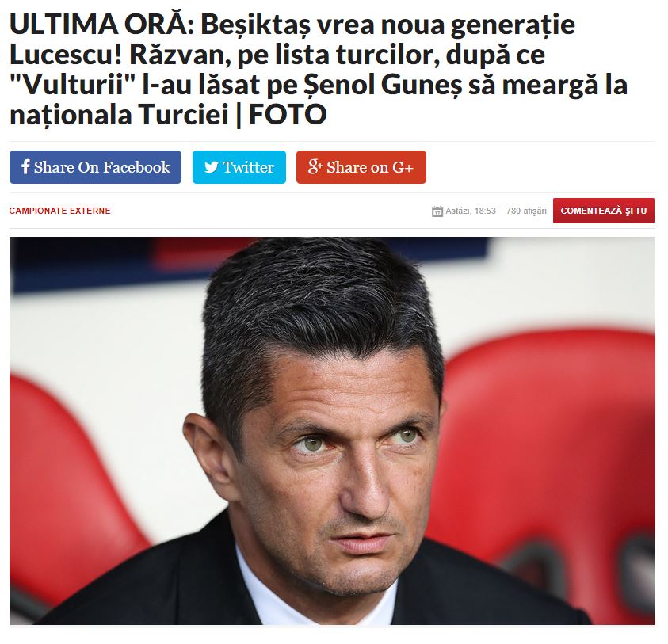668x644 pixels.
Task: Click 'ULTIMA ORĂ' in the headline
Action: tap(98, 25)
